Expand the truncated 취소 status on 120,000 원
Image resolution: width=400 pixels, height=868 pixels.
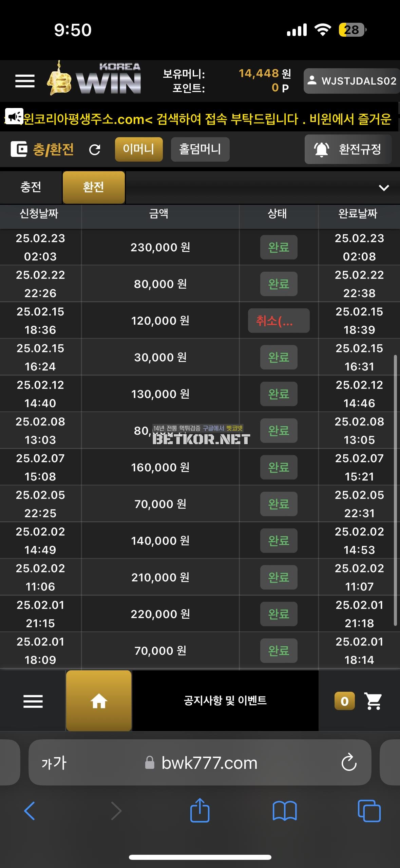click(x=279, y=321)
